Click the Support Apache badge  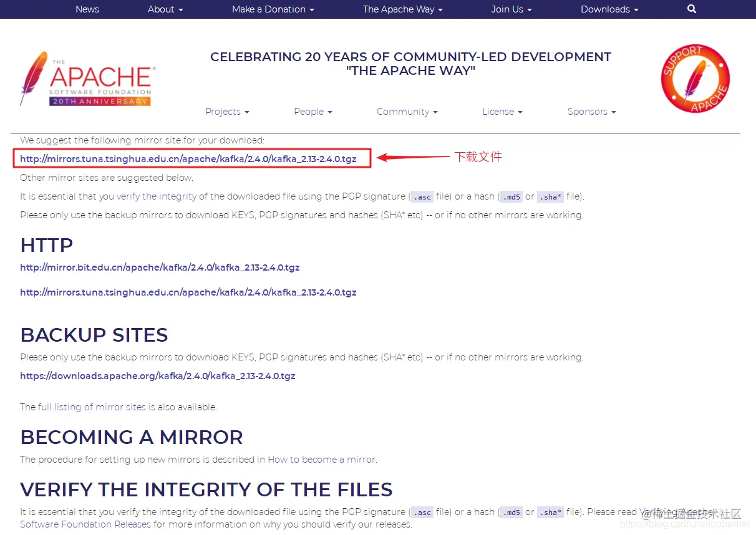(695, 79)
